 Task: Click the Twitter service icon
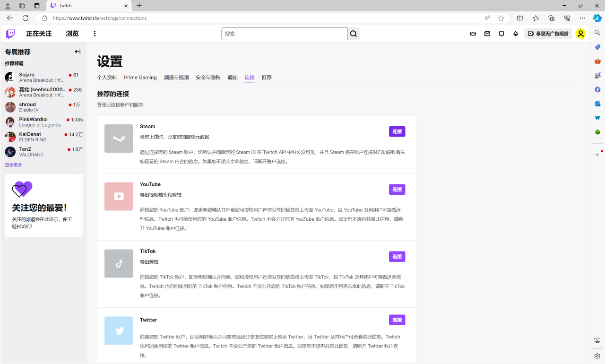coord(119,330)
